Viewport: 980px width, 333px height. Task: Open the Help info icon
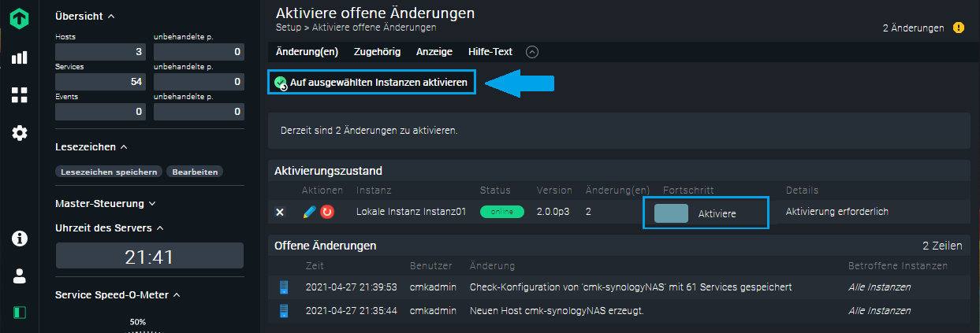(x=20, y=239)
